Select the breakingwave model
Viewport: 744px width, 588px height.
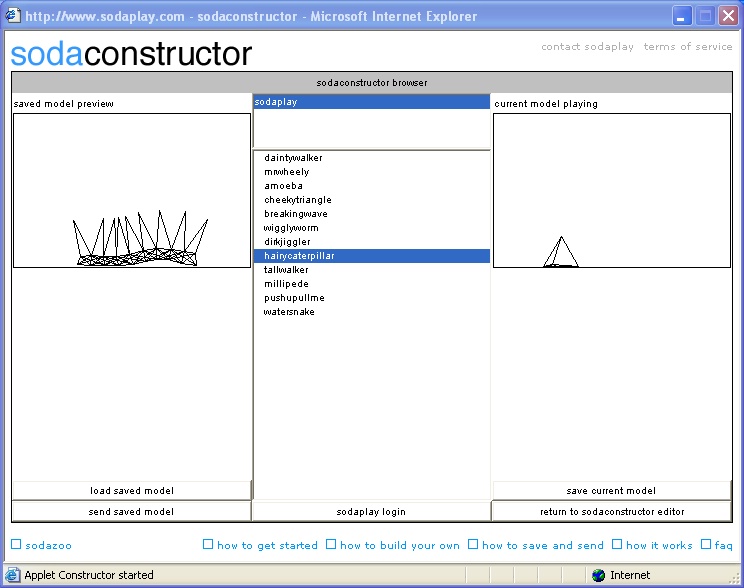372,214
